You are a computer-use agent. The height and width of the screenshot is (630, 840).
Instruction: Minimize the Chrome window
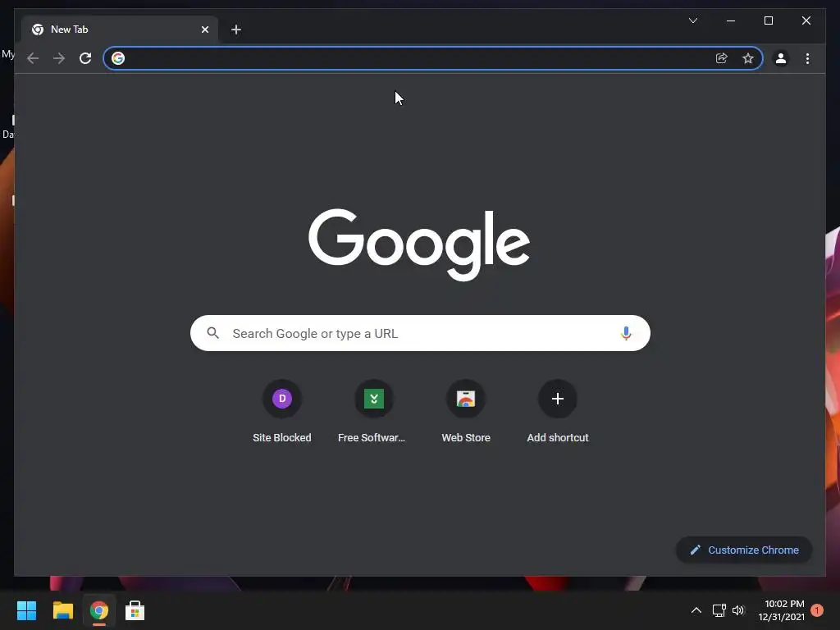[x=731, y=21]
